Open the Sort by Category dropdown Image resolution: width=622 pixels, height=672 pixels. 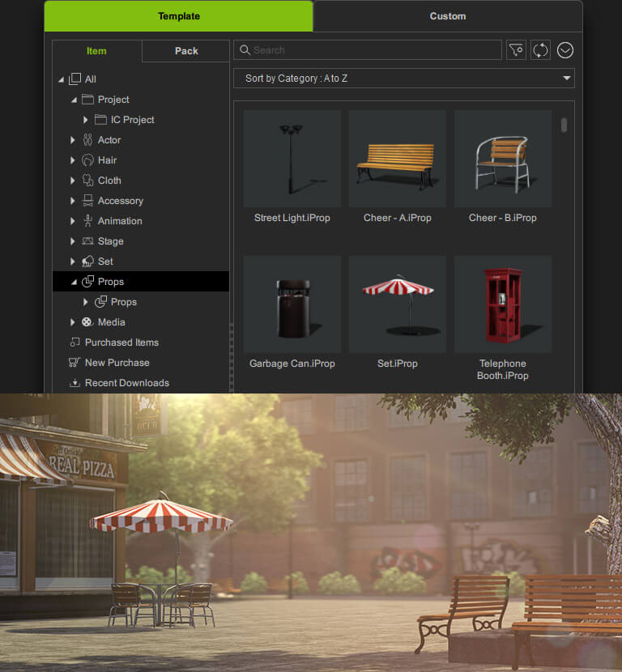click(x=404, y=79)
